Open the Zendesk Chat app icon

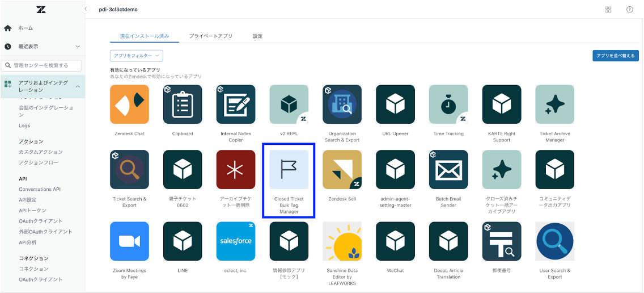click(129, 104)
